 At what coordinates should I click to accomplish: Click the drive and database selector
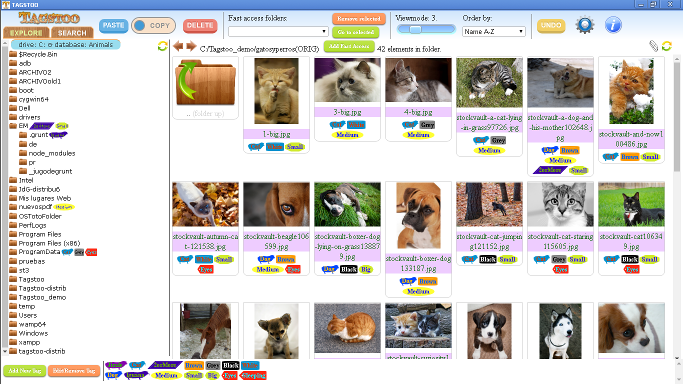(x=66, y=44)
